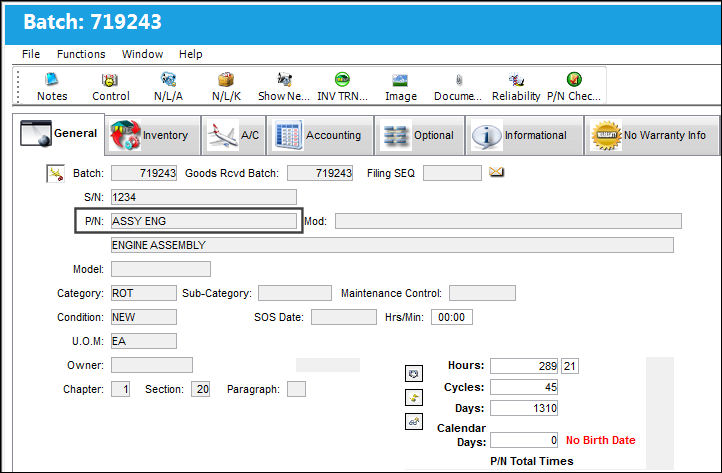
Task: Click the Owner field
Action: [x=152, y=365]
